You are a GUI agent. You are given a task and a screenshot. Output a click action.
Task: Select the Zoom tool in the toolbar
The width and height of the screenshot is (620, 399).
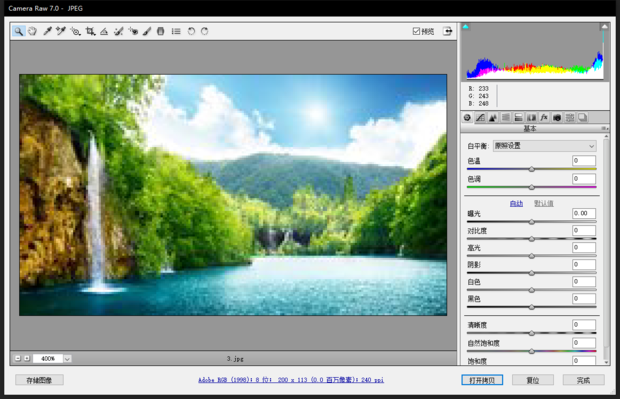pyautogui.click(x=19, y=31)
